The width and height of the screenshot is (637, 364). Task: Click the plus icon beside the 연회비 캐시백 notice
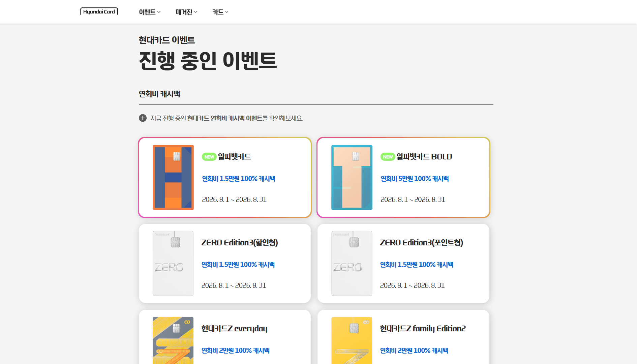pyautogui.click(x=143, y=118)
